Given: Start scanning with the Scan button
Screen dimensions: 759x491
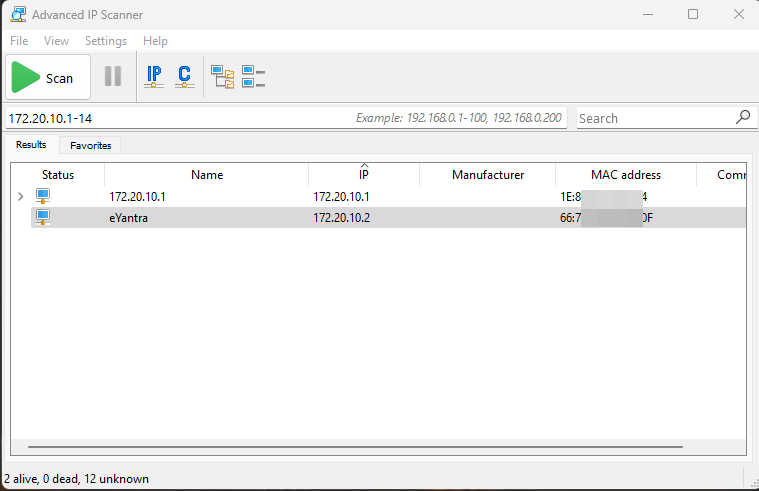Looking at the screenshot, I should coord(48,77).
